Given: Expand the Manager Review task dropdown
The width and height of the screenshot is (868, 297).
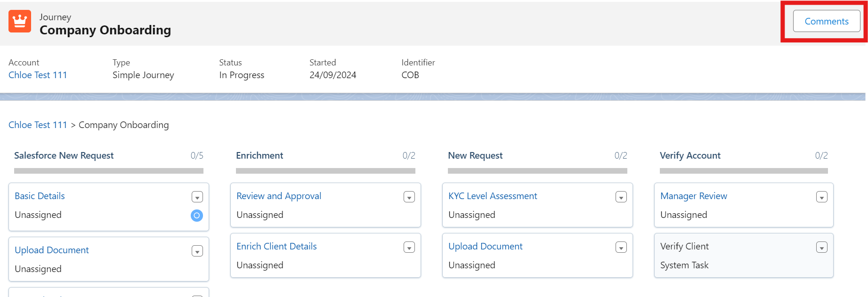Looking at the screenshot, I should (x=822, y=197).
